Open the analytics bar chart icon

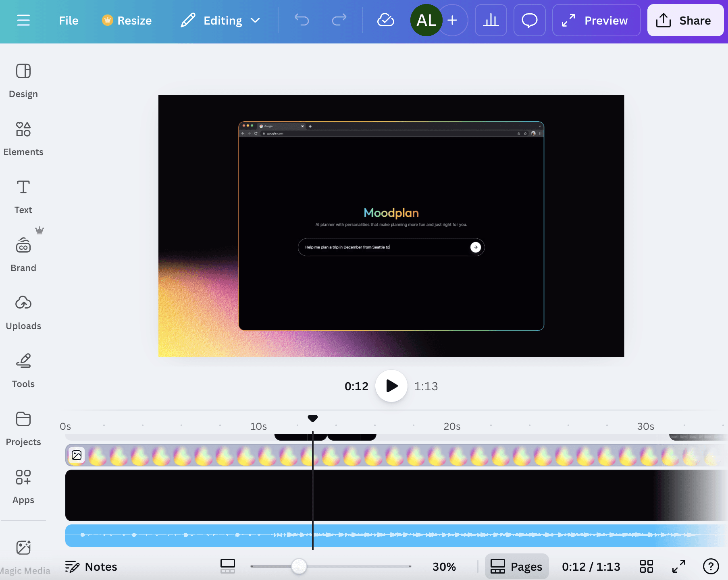(x=491, y=20)
